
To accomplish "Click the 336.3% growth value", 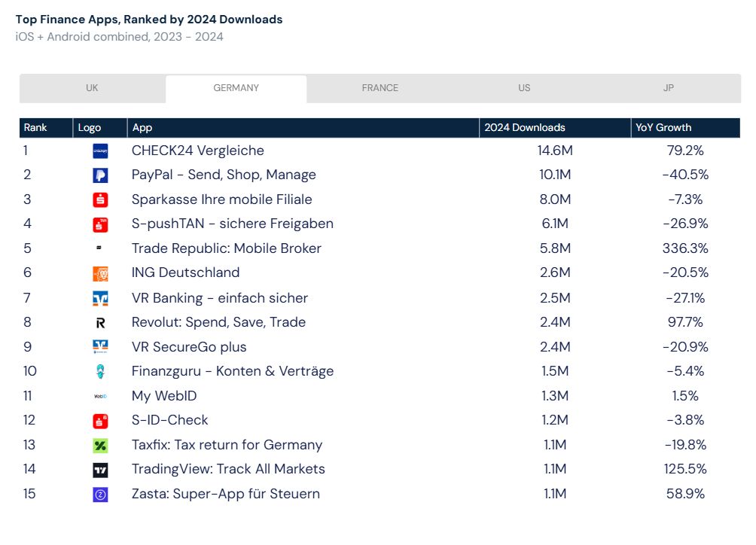I will pyautogui.click(x=685, y=248).
